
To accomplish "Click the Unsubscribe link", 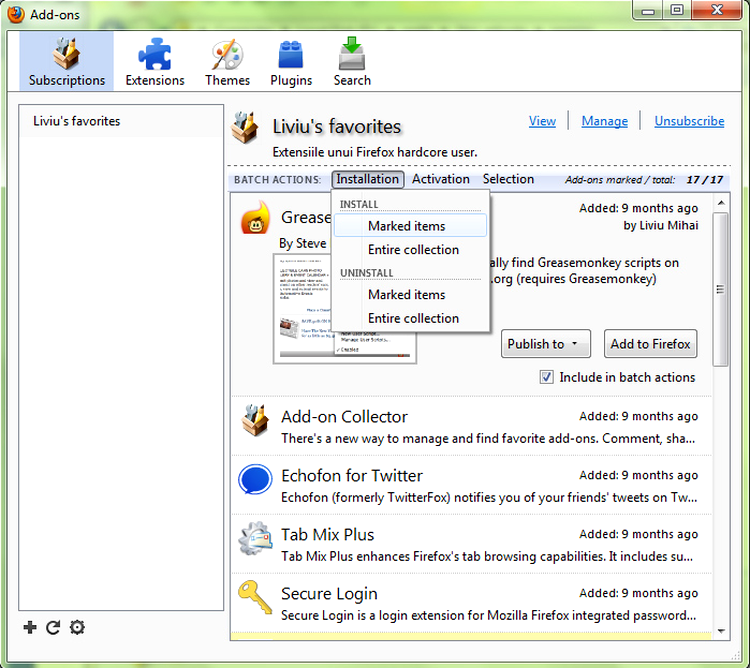I will tap(689, 121).
